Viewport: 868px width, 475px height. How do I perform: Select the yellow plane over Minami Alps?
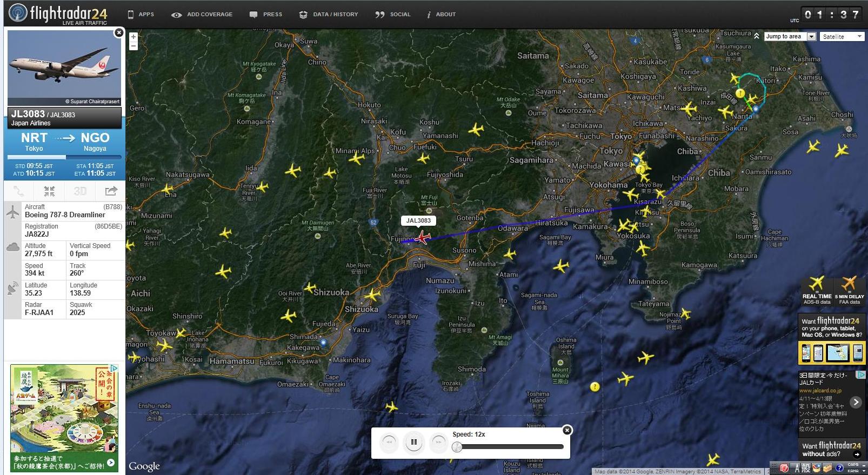(357, 159)
